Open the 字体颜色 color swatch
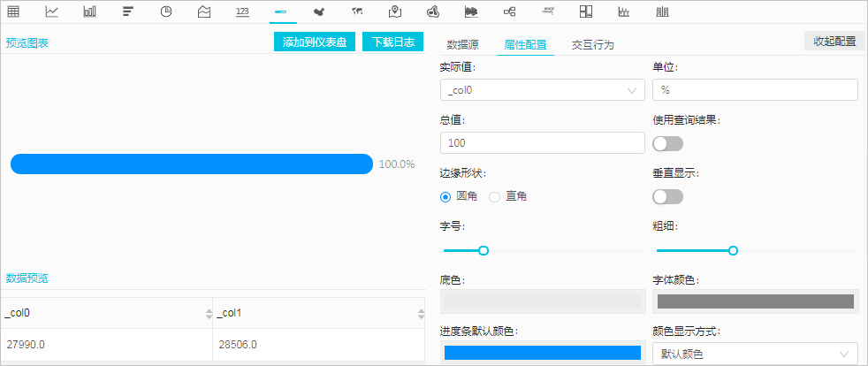Screen dimensions: 868x366 755,301
